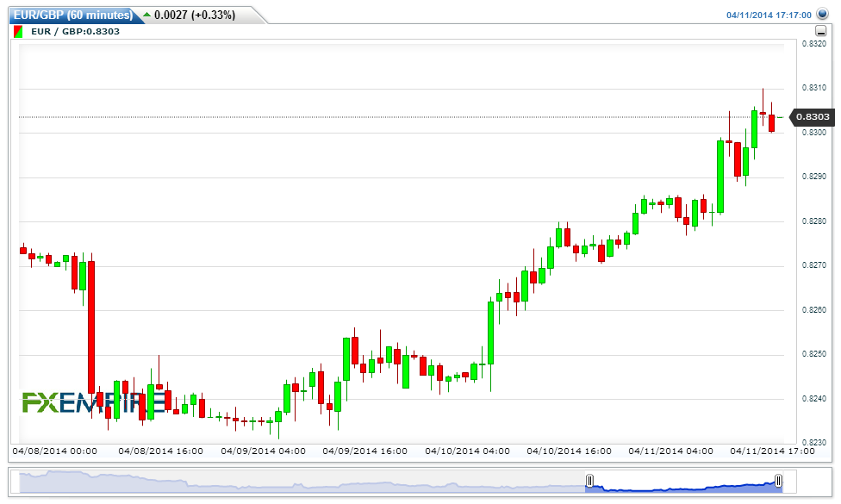This screenshot has height=504, width=841.
Task: Click the EUR / GBP:0.8303 legend label
Action: click(75, 32)
